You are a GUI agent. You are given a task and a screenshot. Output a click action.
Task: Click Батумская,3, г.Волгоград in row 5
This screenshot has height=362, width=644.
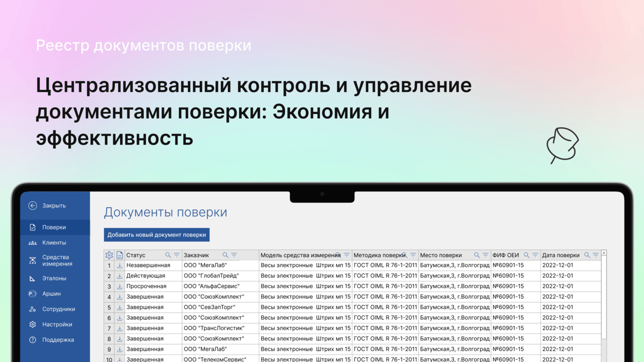pos(455,308)
